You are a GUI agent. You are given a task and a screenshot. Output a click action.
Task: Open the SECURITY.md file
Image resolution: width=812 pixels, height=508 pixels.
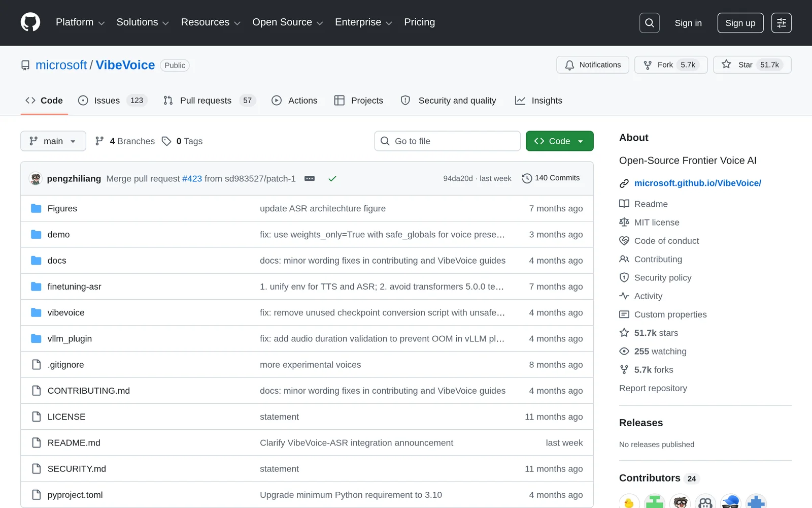(x=77, y=469)
